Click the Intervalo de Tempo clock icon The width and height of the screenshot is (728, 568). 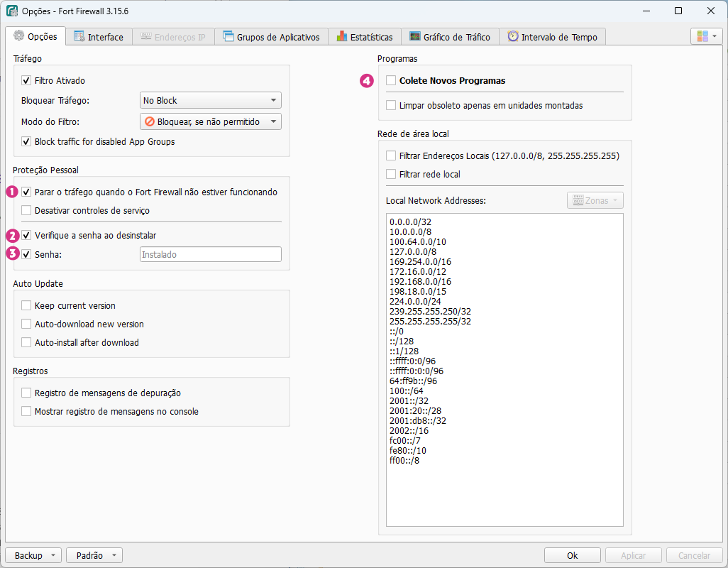click(x=512, y=36)
